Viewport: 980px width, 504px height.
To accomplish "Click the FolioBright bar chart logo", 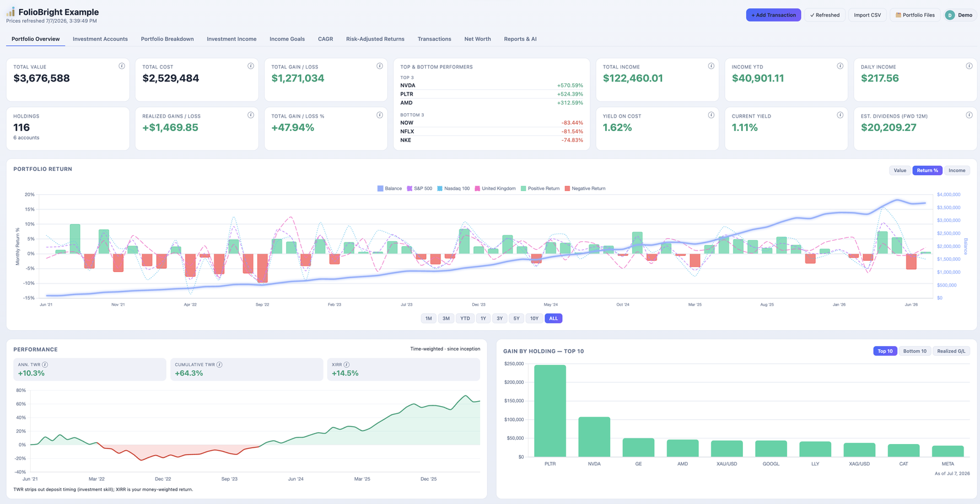I will [x=10, y=12].
